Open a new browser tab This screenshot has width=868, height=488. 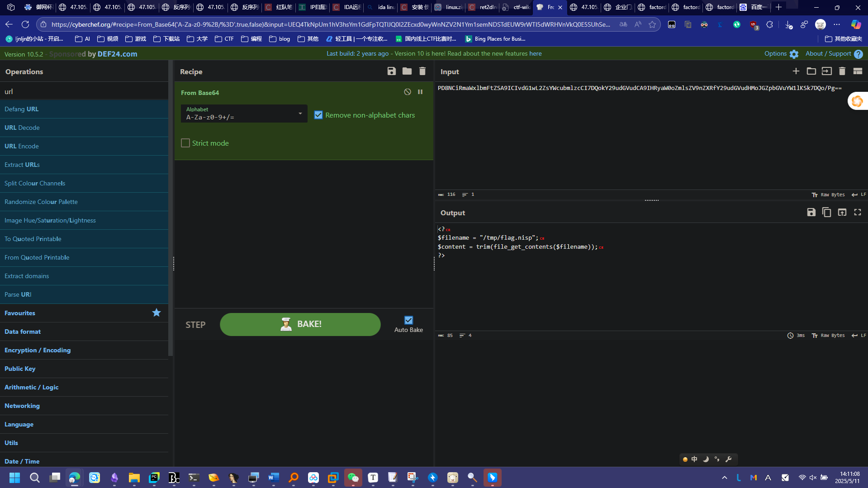[x=778, y=7]
